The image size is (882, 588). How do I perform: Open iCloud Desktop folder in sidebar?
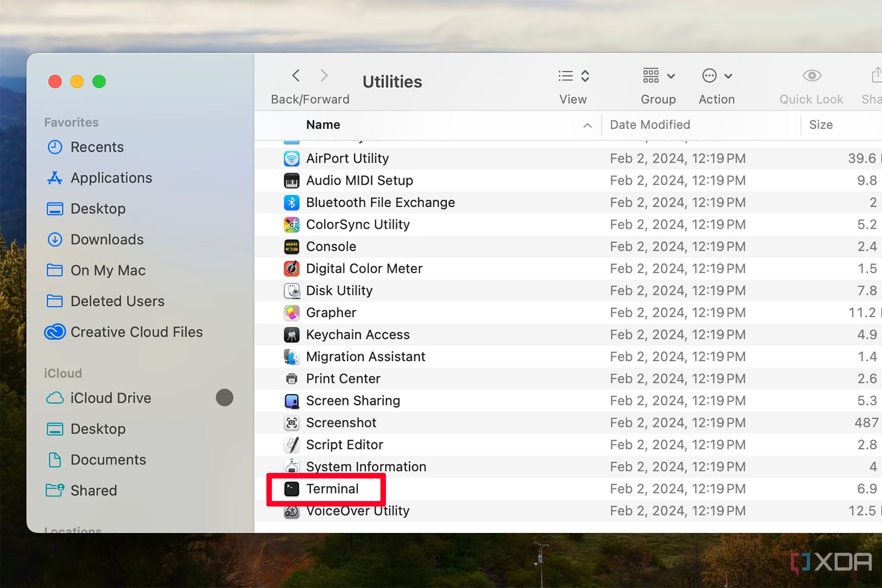click(86, 429)
